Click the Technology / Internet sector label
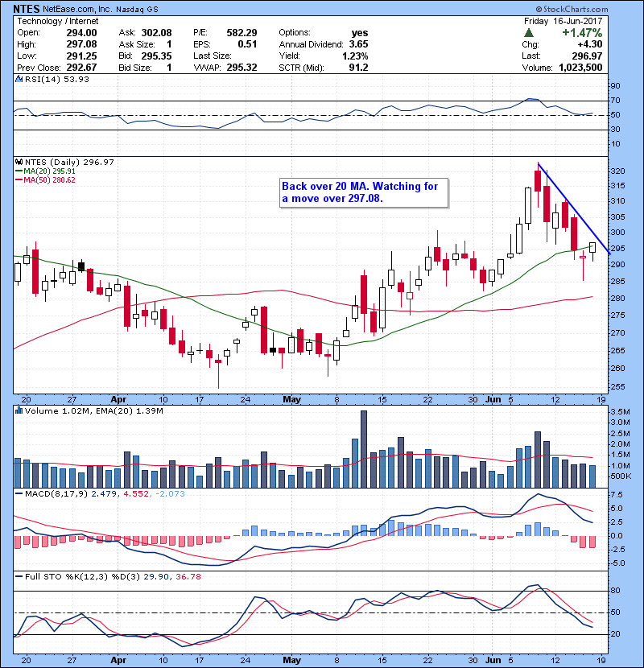 click(57, 21)
